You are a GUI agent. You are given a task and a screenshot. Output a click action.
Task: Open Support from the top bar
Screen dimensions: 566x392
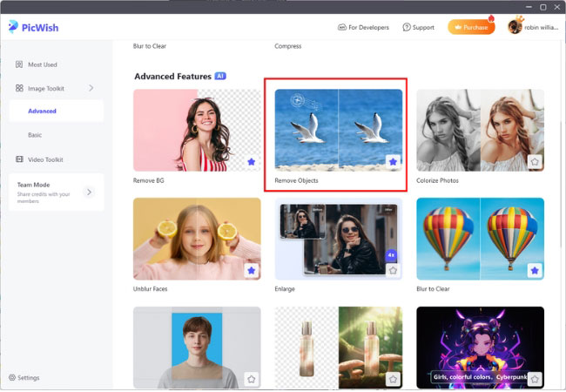click(418, 27)
